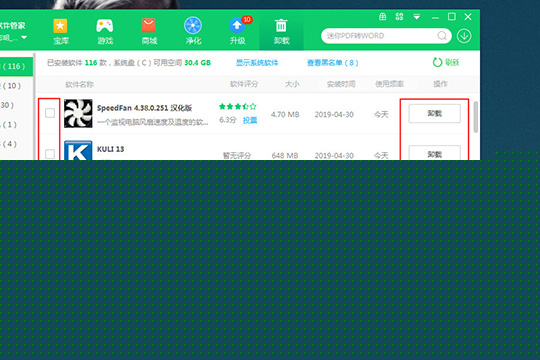Sort by 大小 column header
540x360 pixels.
(x=292, y=84)
